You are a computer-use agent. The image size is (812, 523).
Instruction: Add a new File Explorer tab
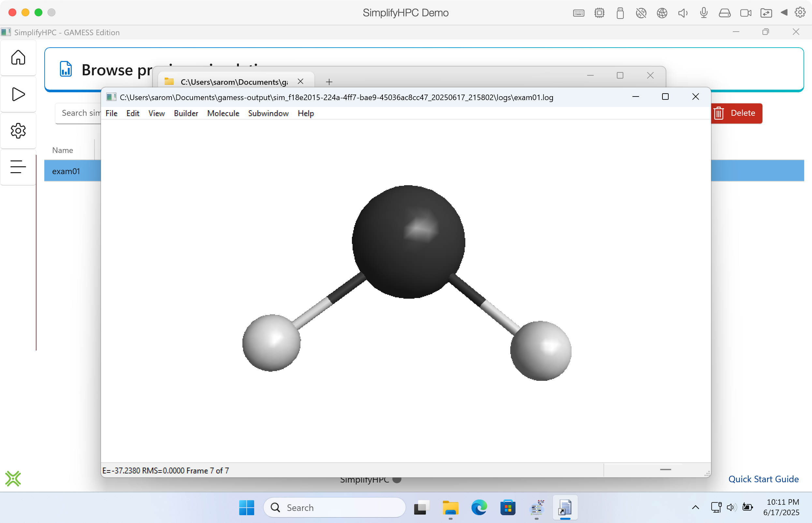tap(329, 82)
